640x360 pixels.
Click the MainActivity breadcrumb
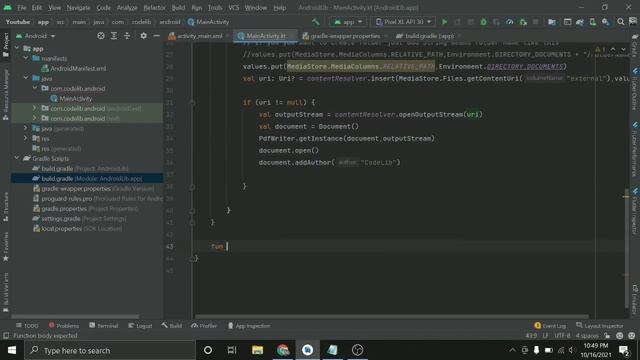pyautogui.click(x=209, y=22)
